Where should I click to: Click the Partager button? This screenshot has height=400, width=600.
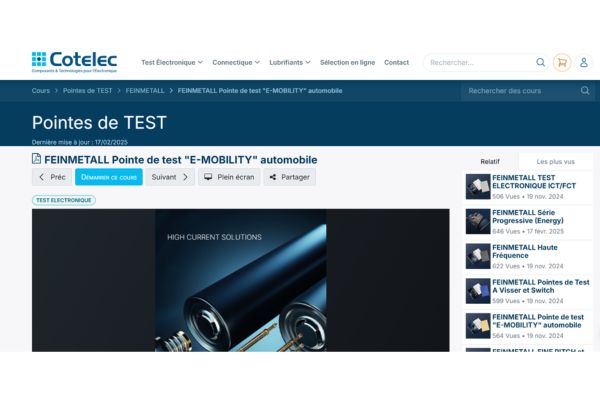[289, 177]
